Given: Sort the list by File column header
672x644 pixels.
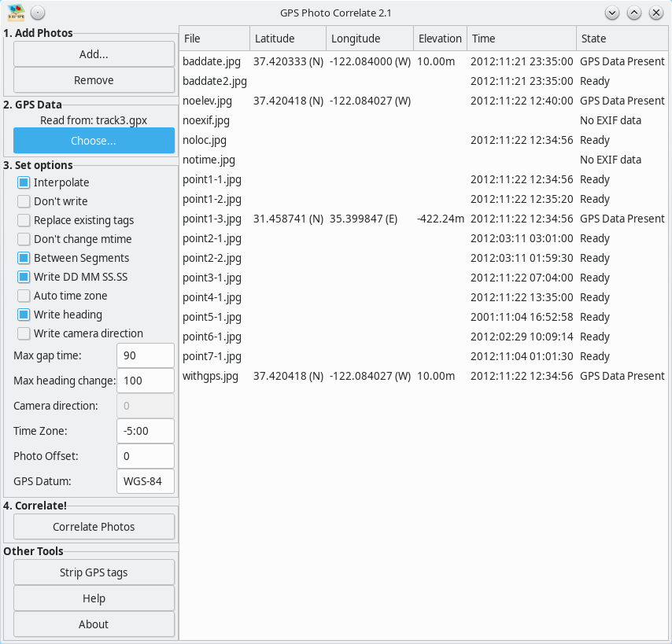Looking at the screenshot, I should 214,39.
